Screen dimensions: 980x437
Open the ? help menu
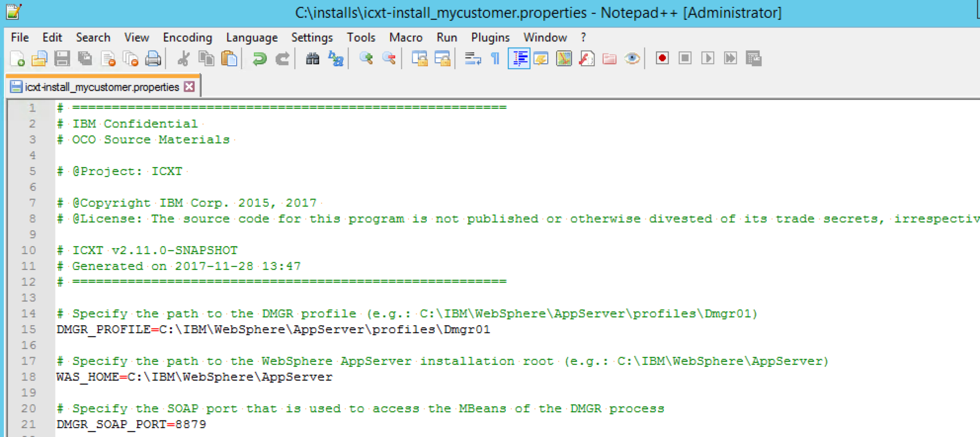pos(583,38)
